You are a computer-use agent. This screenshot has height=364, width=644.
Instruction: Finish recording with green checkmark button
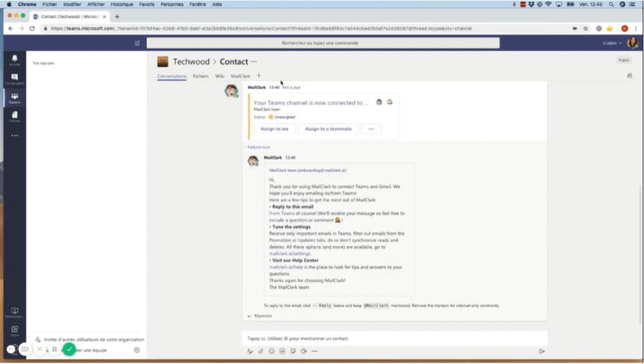click(69, 349)
